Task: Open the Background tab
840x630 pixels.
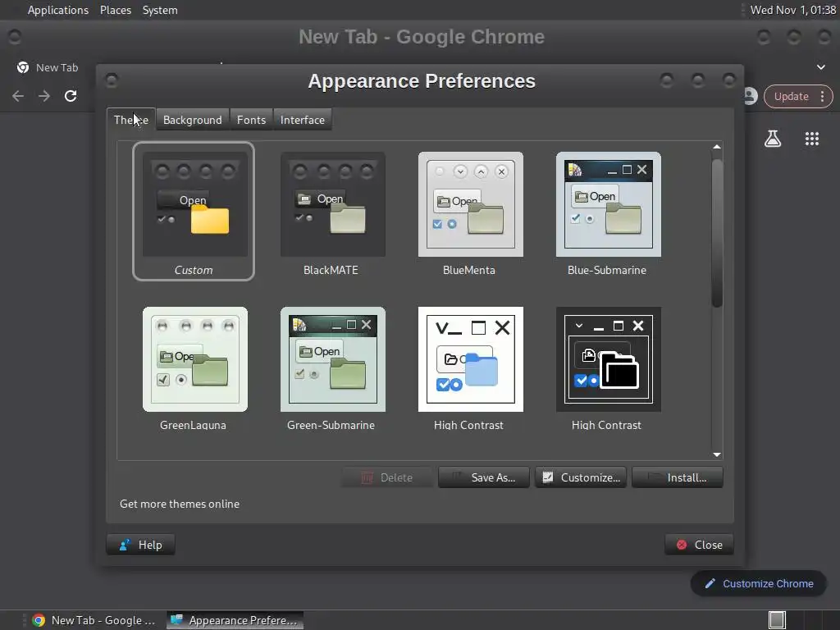Action: click(x=192, y=120)
